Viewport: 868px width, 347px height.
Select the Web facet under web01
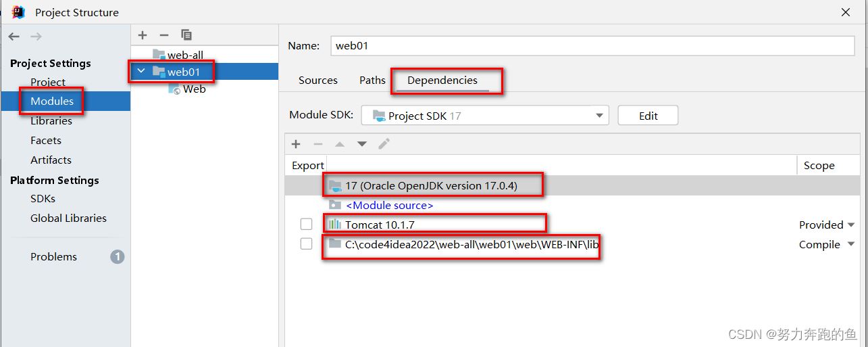[194, 89]
